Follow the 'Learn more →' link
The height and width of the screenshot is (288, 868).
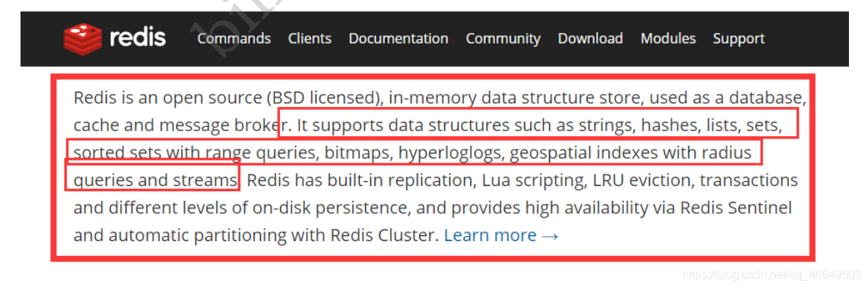point(501,235)
